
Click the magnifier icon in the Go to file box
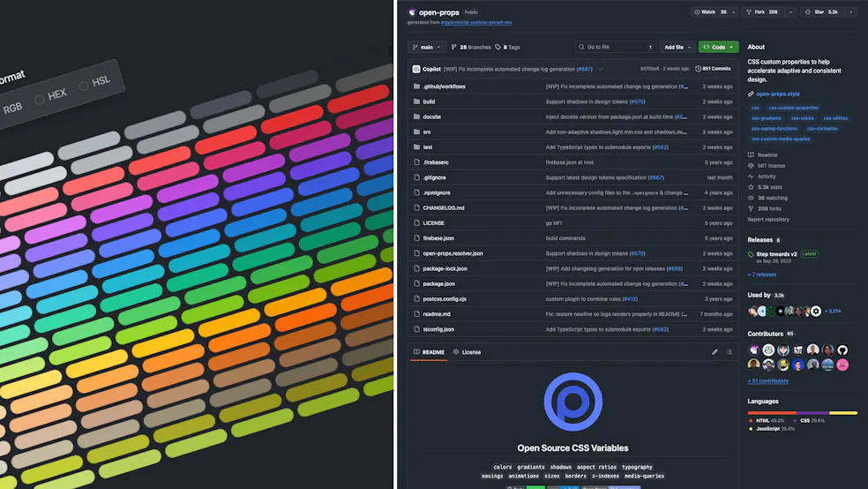[x=581, y=47]
